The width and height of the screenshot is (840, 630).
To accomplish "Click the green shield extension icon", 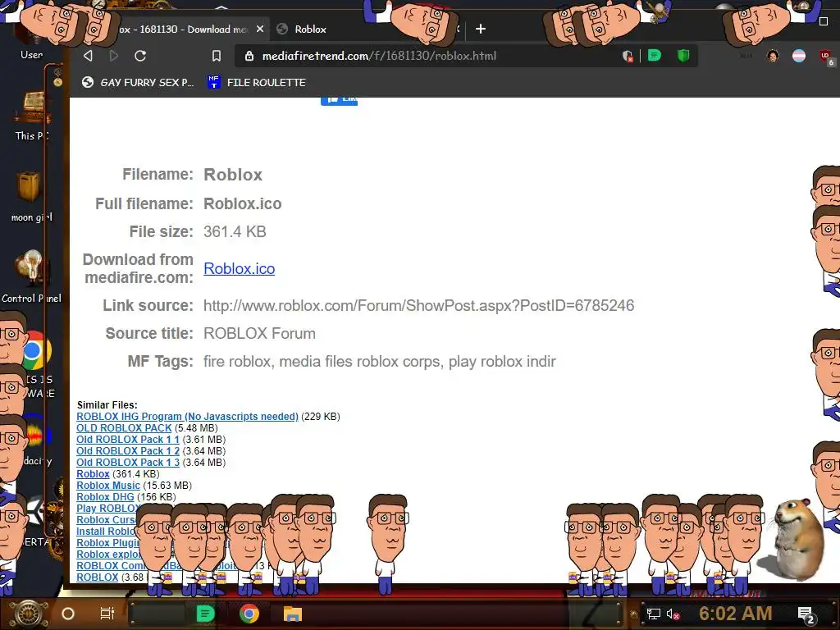I will [x=683, y=55].
